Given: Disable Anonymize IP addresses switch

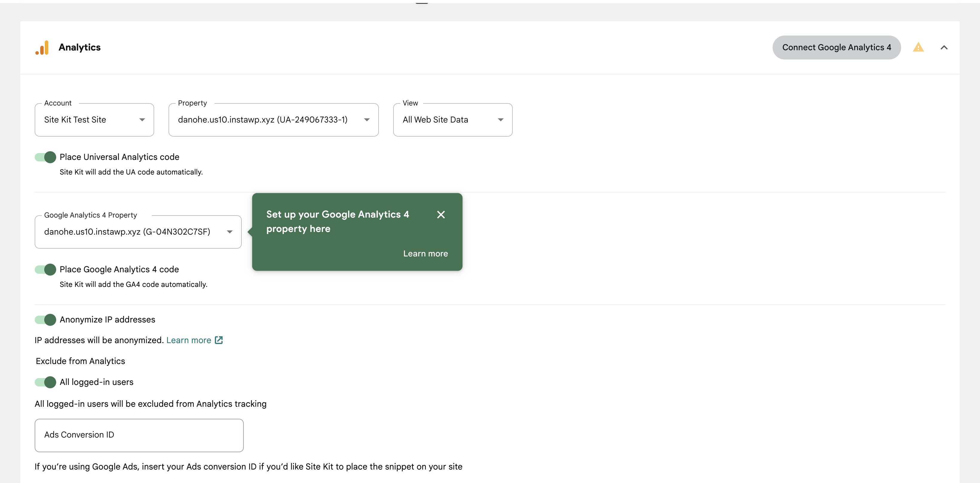Looking at the screenshot, I should coord(45,320).
